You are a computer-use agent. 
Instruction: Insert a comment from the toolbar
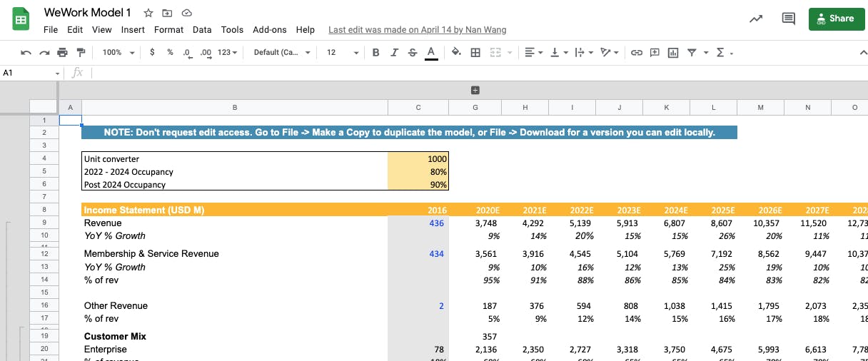(654, 52)
